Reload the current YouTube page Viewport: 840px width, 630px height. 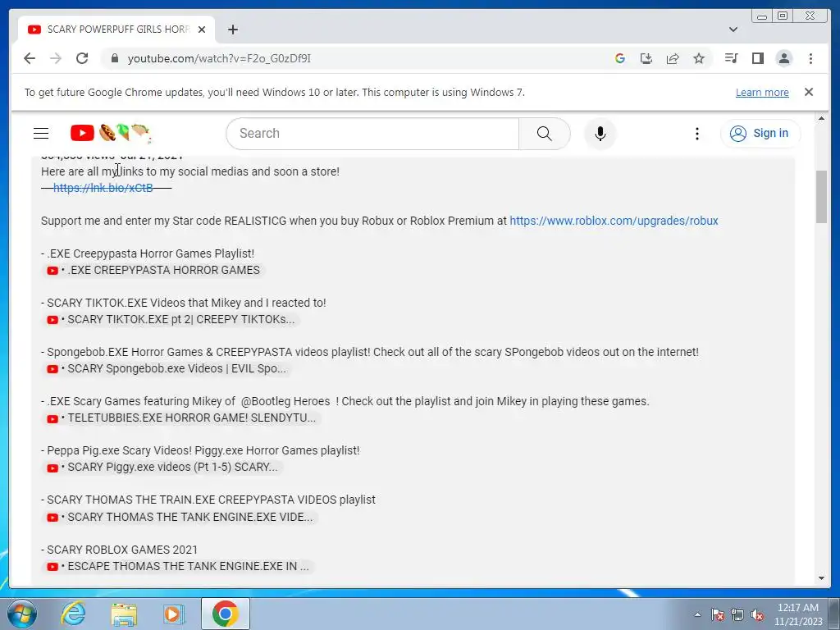pos(82,58)
